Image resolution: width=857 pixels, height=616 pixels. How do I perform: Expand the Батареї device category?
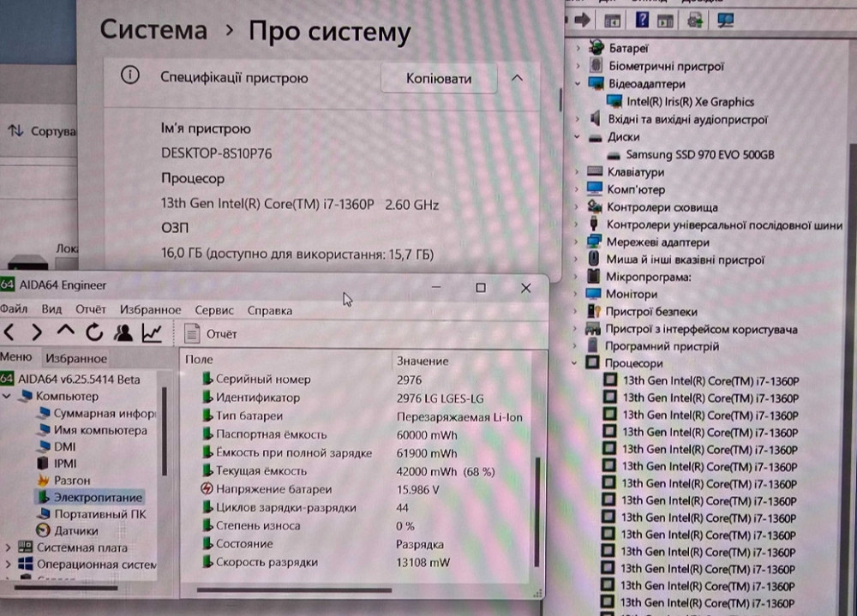click(578, 48)
